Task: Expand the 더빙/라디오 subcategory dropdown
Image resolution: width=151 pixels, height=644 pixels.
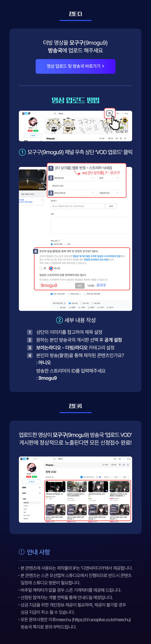Action: click(109, 193)
